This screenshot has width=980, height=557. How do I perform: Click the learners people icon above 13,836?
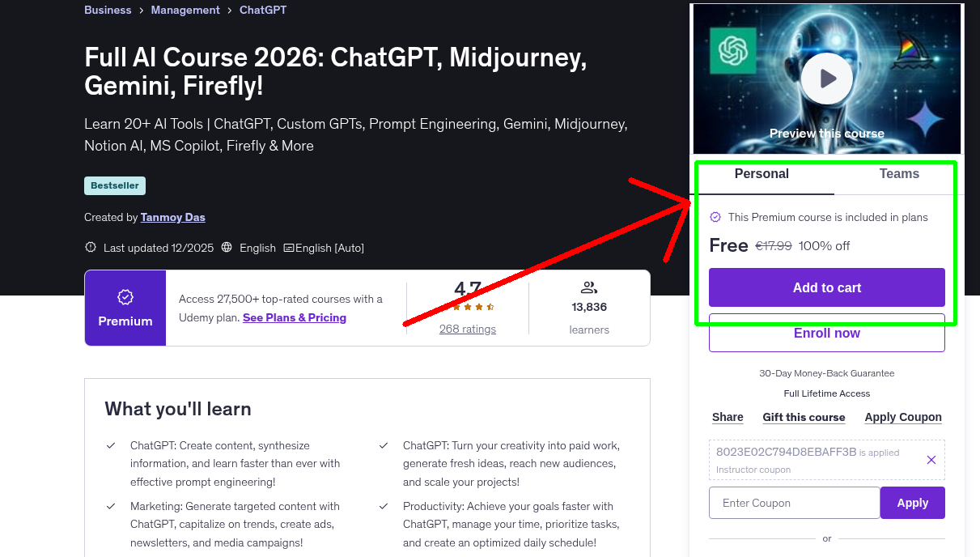point(588,287)
